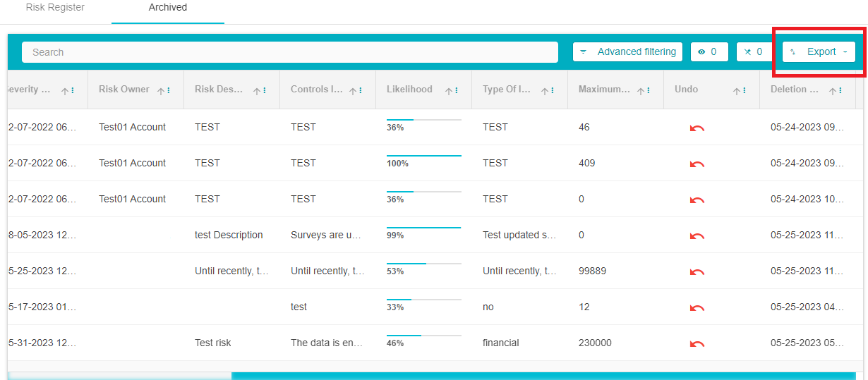The height and width of the screenshot is (380, 868).
Task: Sort by the Deletion column arrow icon
Action: [833, 91]
